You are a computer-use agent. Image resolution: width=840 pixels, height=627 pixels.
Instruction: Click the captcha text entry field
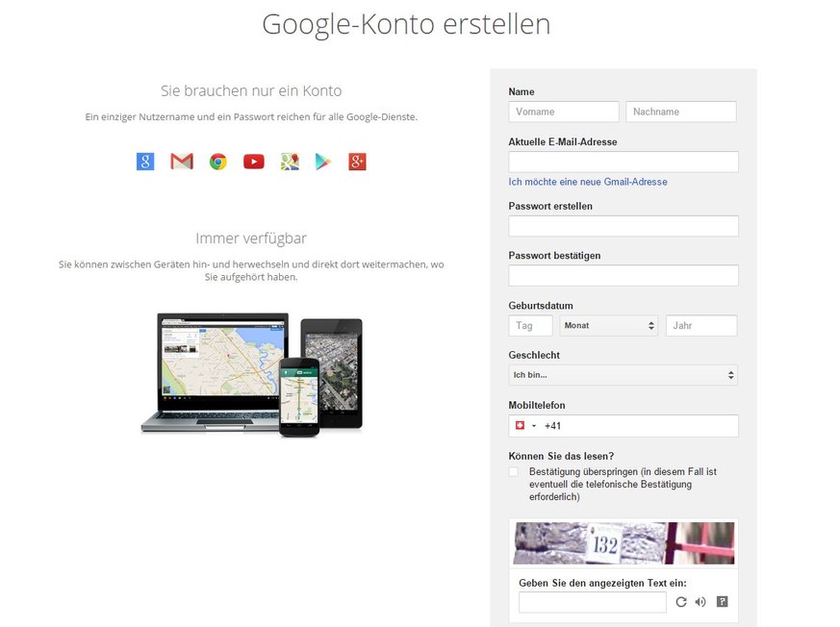tap(593, 602)
